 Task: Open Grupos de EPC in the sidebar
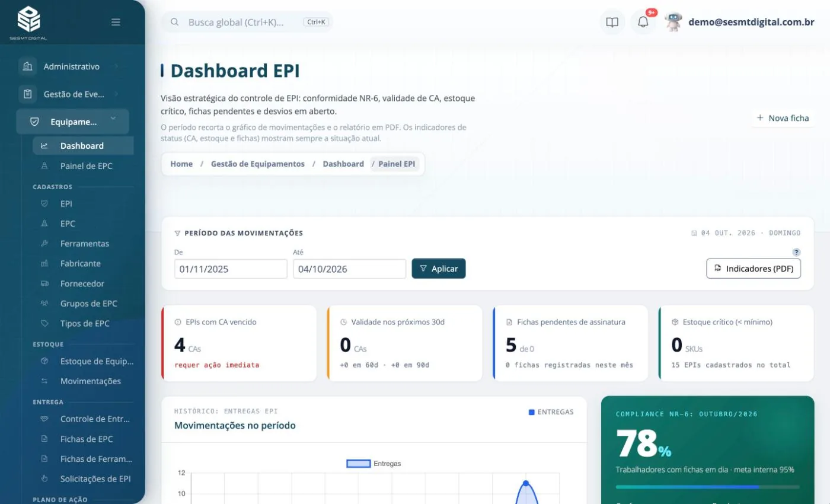83,304
